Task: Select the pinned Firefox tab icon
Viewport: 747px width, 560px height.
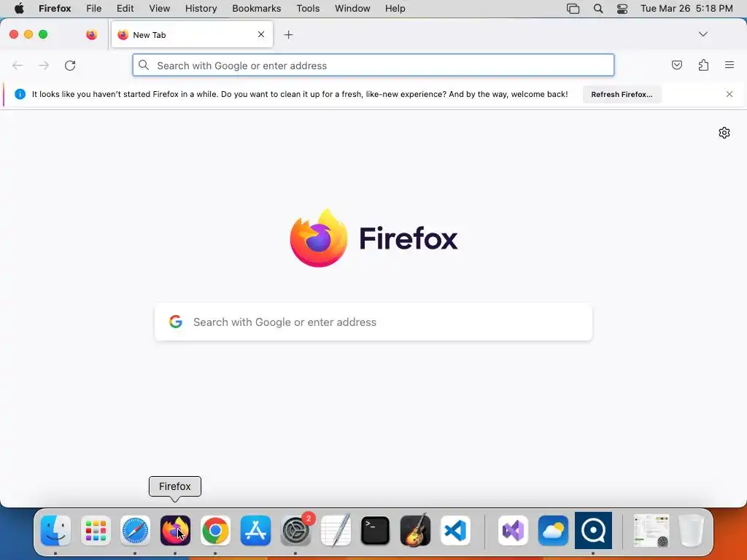Action: [92, 34]
